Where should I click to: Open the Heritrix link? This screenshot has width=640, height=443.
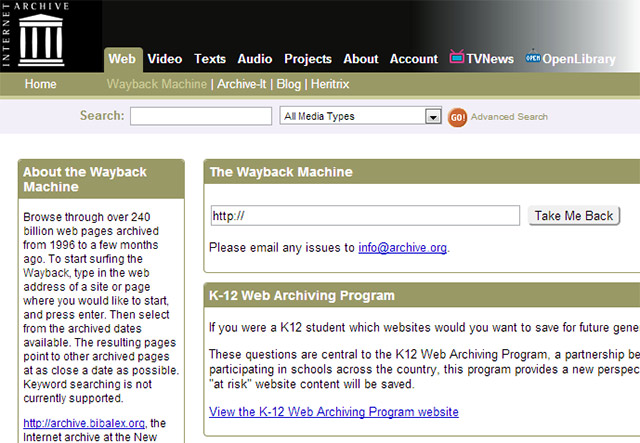tap(330, 84)
